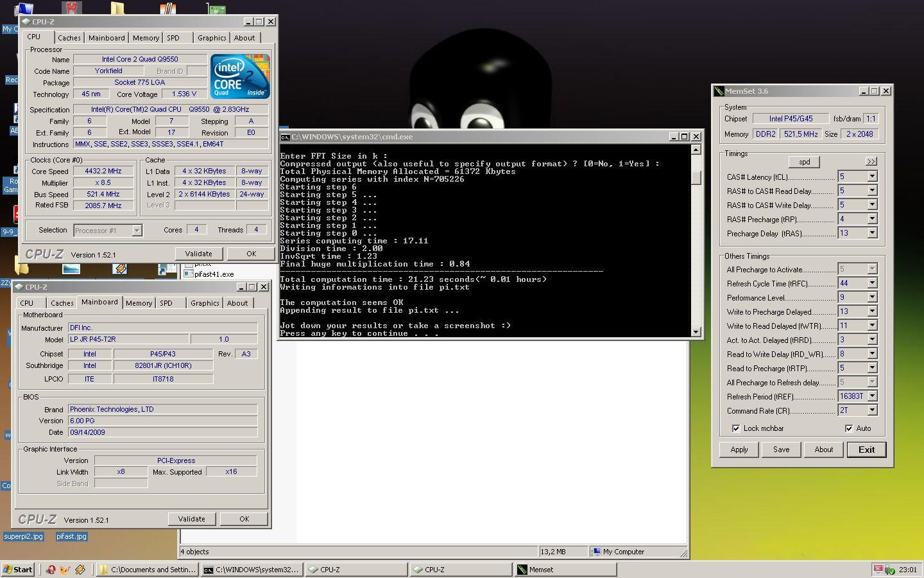Click the cmd window vertical scrollbar thumb
Viewport: 924px width, 578px height.
(x=696, y=178)
